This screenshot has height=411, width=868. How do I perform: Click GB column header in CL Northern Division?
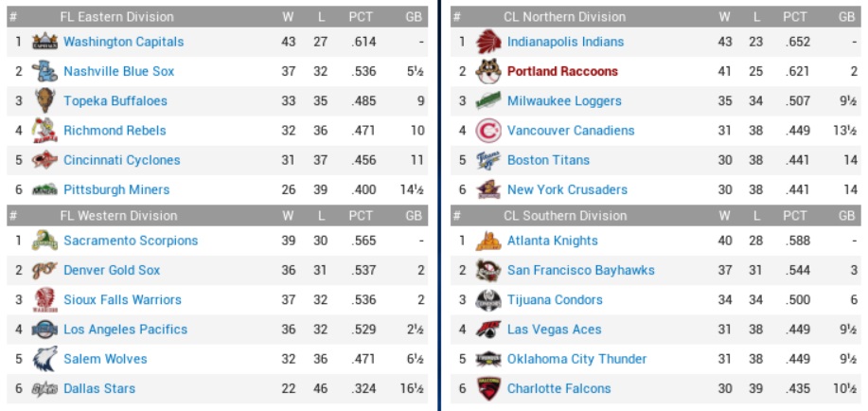(x=846, y=17)
